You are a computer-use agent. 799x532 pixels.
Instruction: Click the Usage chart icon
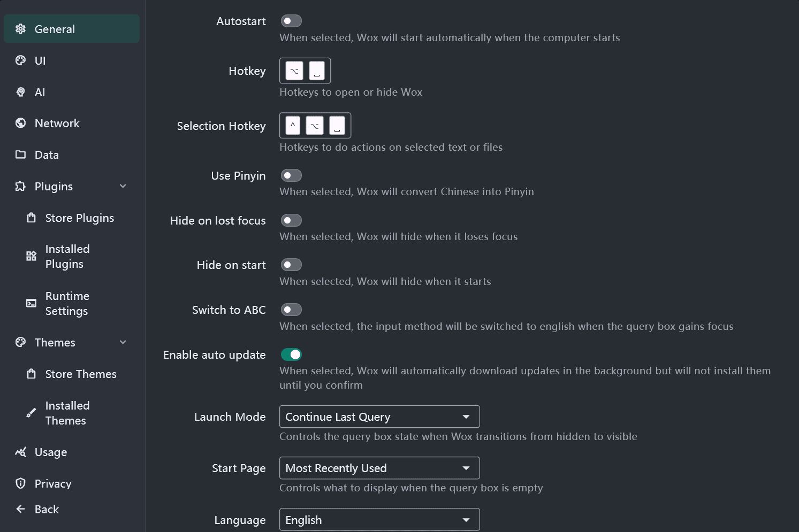(21, 452)
